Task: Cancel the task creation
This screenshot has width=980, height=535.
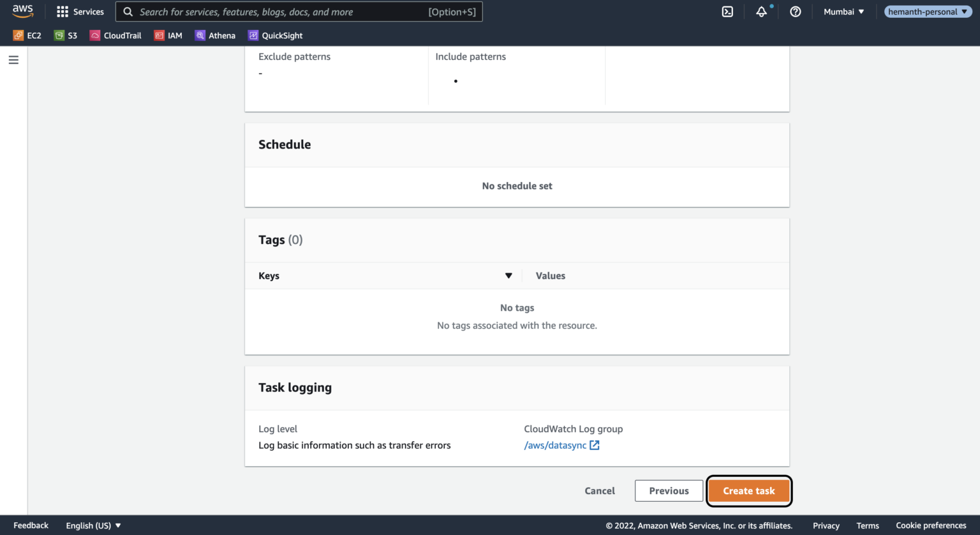Action: click(599, 490)
